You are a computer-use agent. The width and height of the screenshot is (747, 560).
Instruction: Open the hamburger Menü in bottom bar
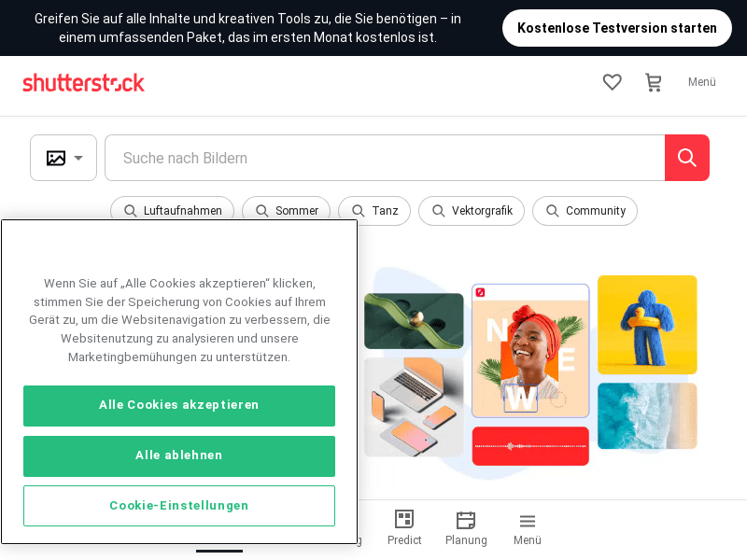pyautogui.click(x=527, y=527)
